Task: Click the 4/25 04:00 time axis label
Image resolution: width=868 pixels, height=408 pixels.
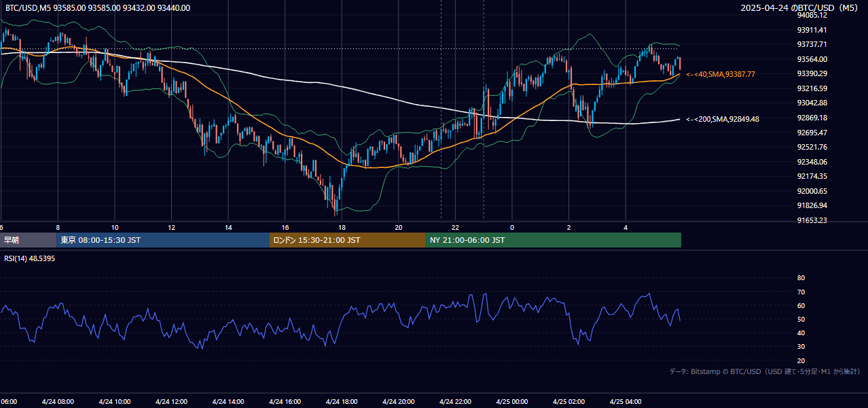Action: pos(626,402)
